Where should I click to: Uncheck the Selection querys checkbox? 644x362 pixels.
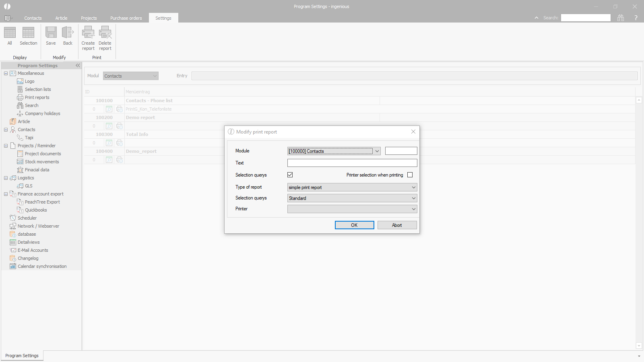pos(290,175)
